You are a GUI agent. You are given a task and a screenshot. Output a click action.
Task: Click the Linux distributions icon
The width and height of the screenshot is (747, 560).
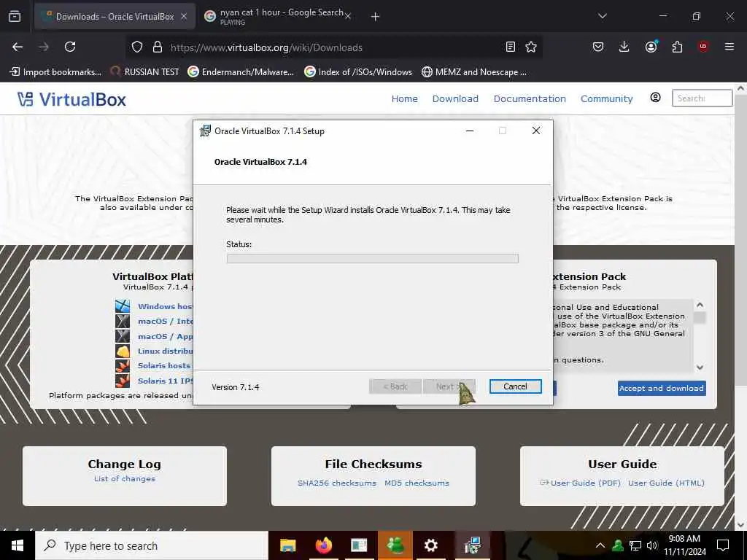123,351
